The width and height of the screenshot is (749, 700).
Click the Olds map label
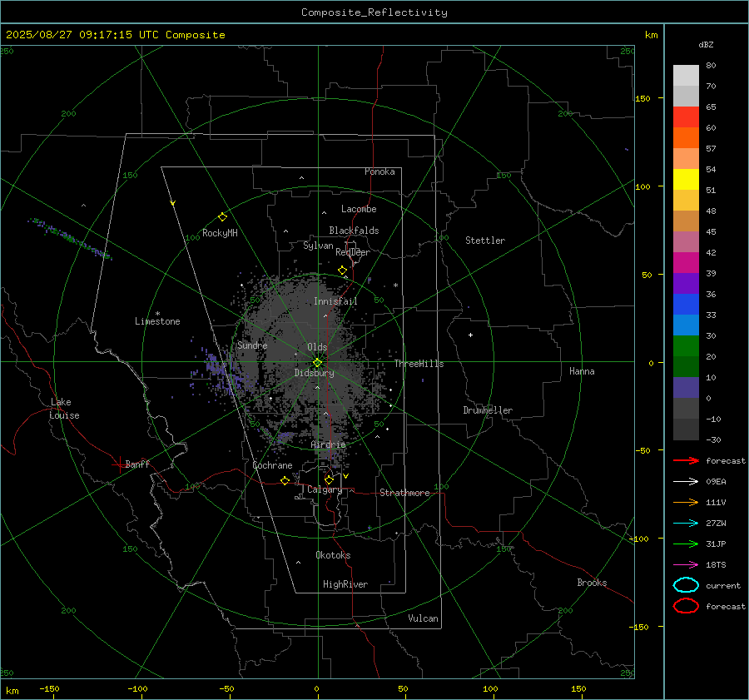pos(317,347)
